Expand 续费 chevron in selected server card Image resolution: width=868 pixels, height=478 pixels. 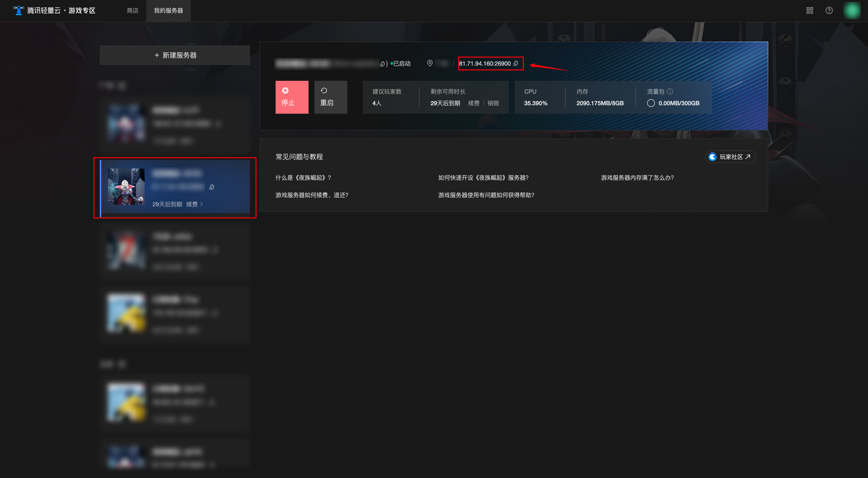201,204
